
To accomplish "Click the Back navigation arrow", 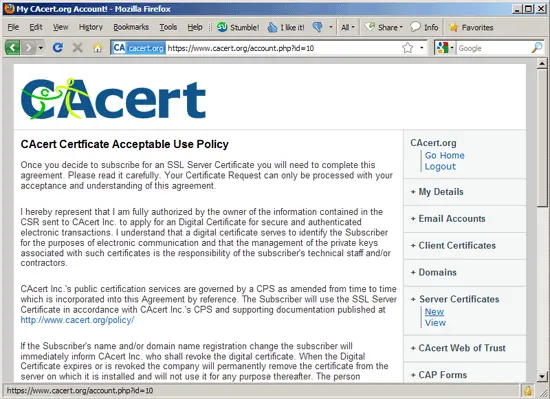I will click(x=13, y=47).
